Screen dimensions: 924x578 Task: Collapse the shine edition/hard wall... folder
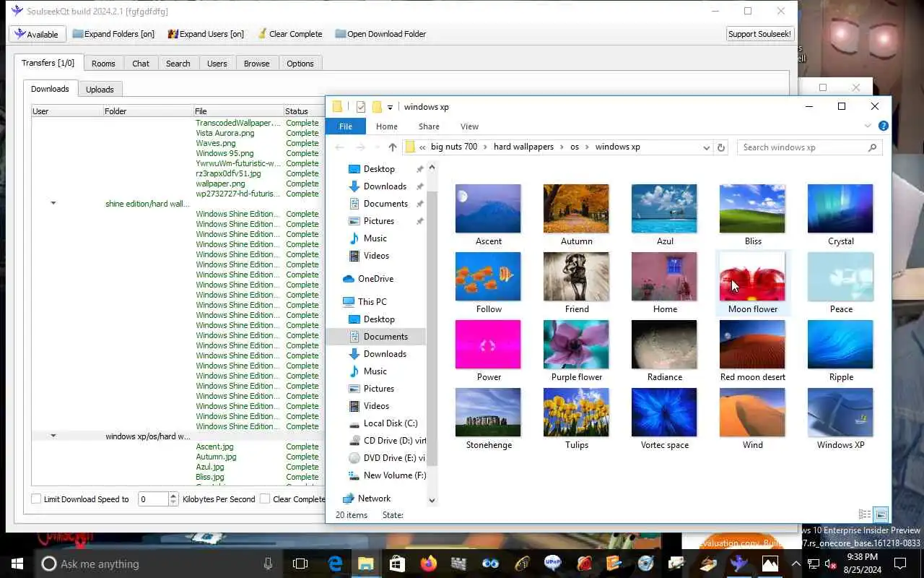coord(53,204)
